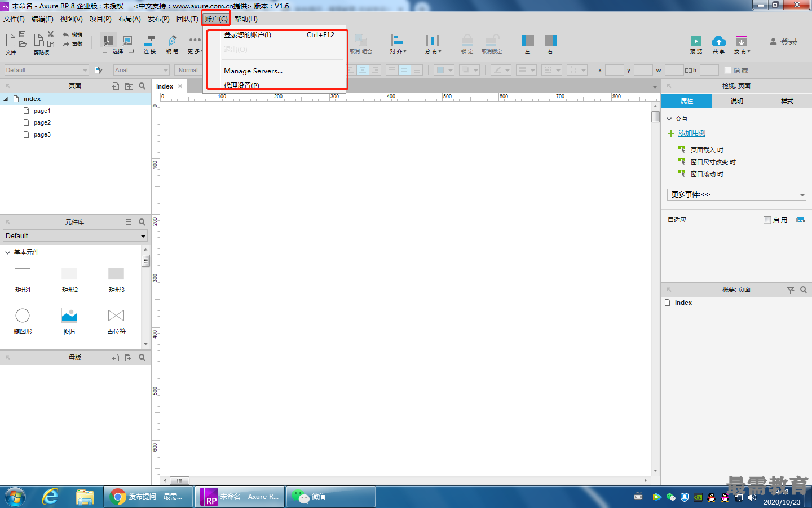Open the More Events (更多事件) dropdown
Viewport: 812px width, 508px height.
tap(736, 195)
